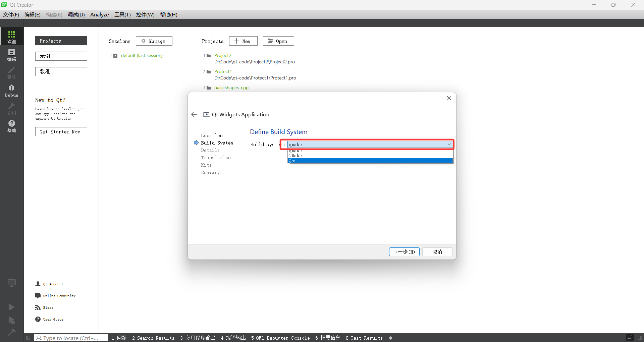644x342 pixels.
Task: Open the Analyze menu
Action: click(x=100, y=15)
